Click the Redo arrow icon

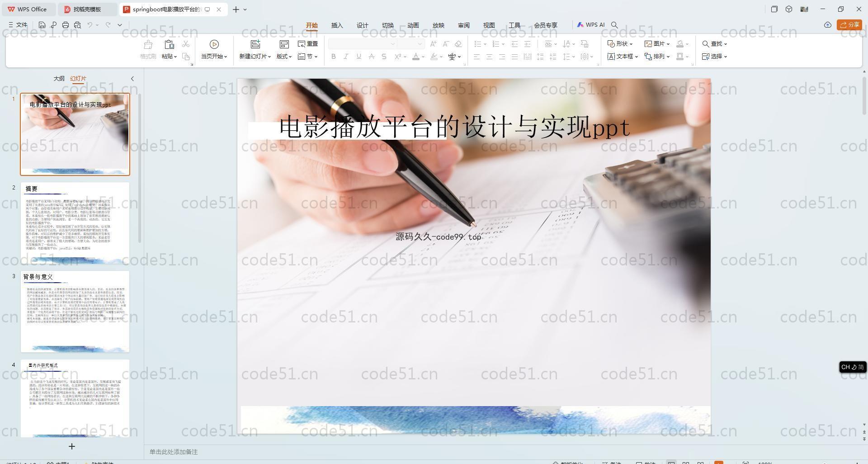pyautogui.click(x=108, y=25)
